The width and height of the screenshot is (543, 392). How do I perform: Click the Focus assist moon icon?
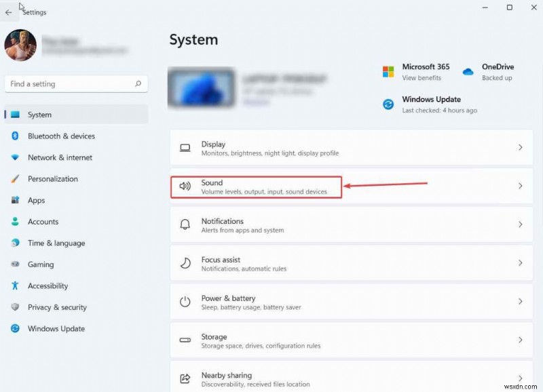click(185, 262)
